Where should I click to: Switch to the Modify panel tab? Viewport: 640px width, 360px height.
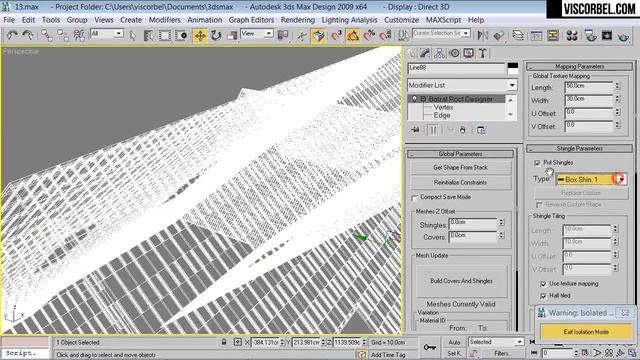425,53
